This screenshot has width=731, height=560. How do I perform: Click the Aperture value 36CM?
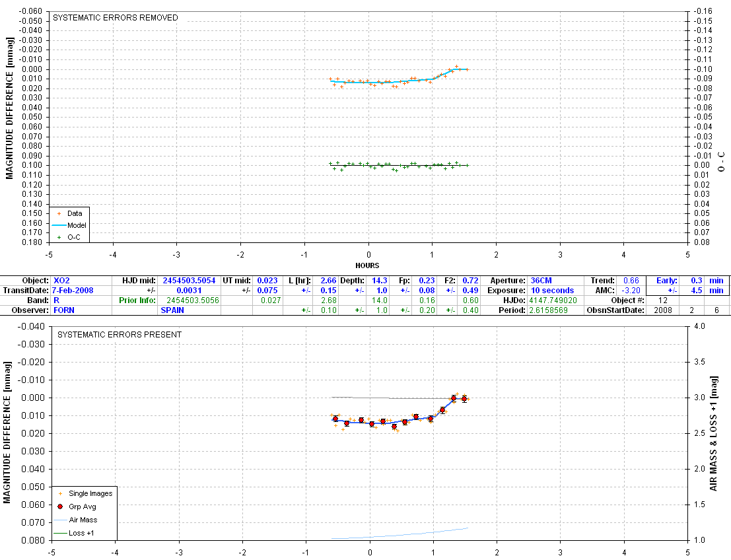click(540, 281)
